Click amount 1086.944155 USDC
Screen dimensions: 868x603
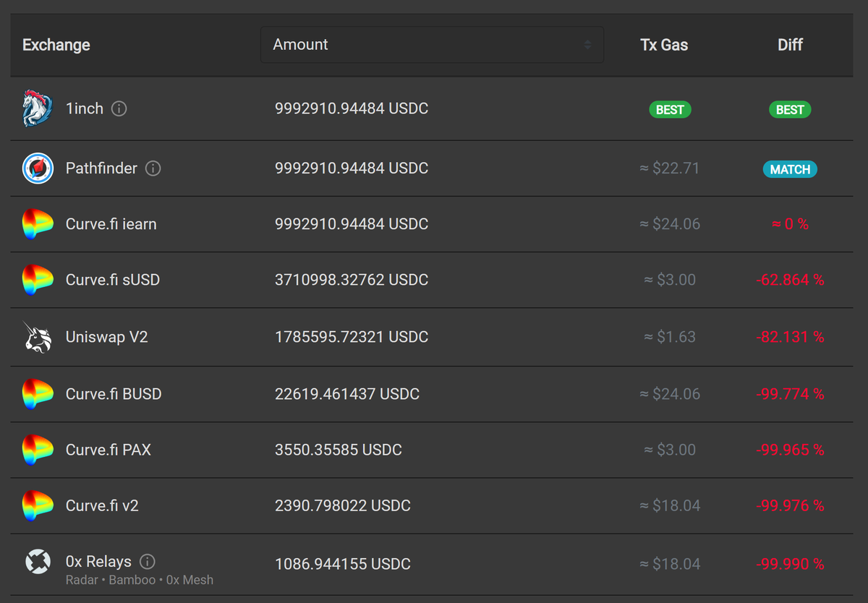point(343,564)
